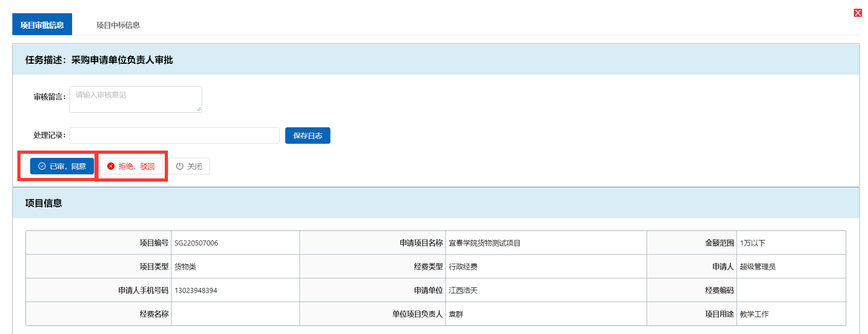Select the 袁群 project leader cell
The width and height of the screenshot is (868, 334).
pyautogui.click(x=456, y=314)
